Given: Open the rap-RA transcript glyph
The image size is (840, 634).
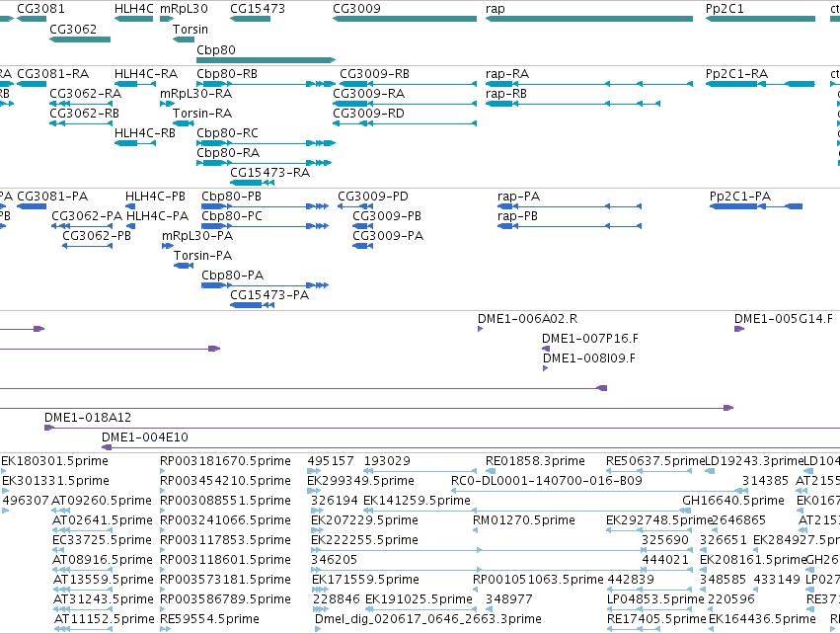Looking at the screenshot, I should [589, 84].
